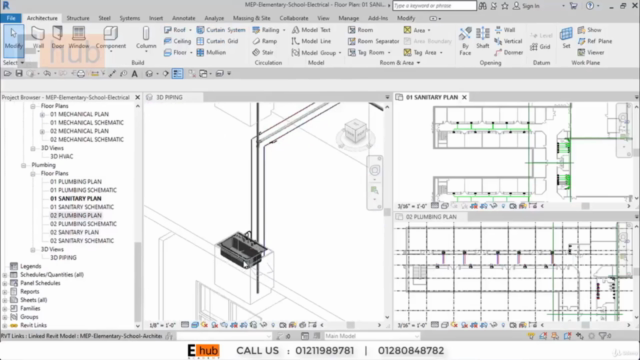The width and height of the screenshot is (640, 360).
Task: Expand 01 MECHANICAL PLAN tree node
Action: [x=42, y=115]
